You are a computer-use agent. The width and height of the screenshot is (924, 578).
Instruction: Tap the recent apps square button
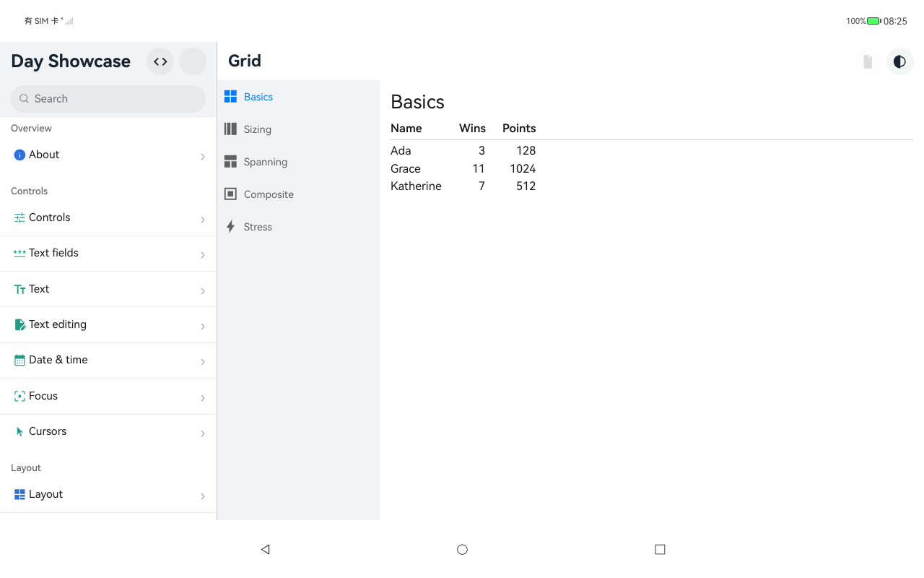(x=660, y=549)
